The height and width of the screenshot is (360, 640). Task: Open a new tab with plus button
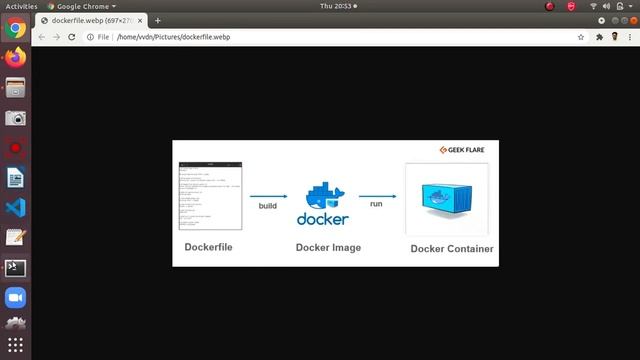point(158,20)
